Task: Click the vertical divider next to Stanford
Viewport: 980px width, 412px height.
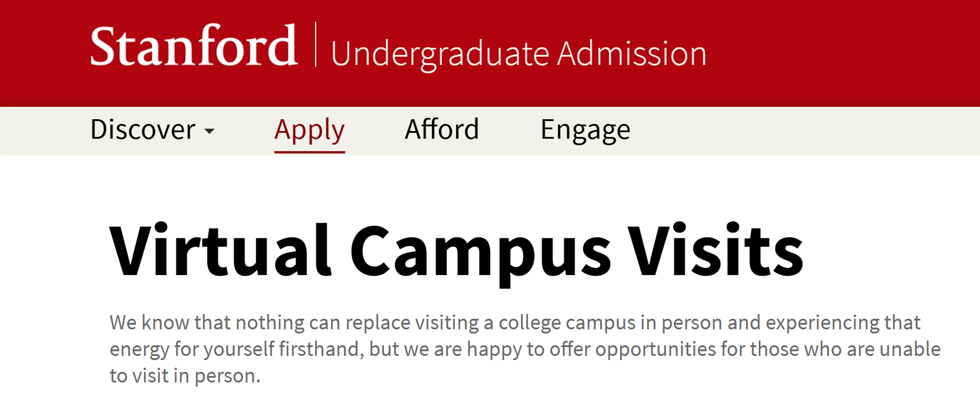Action: click(316, 44)
